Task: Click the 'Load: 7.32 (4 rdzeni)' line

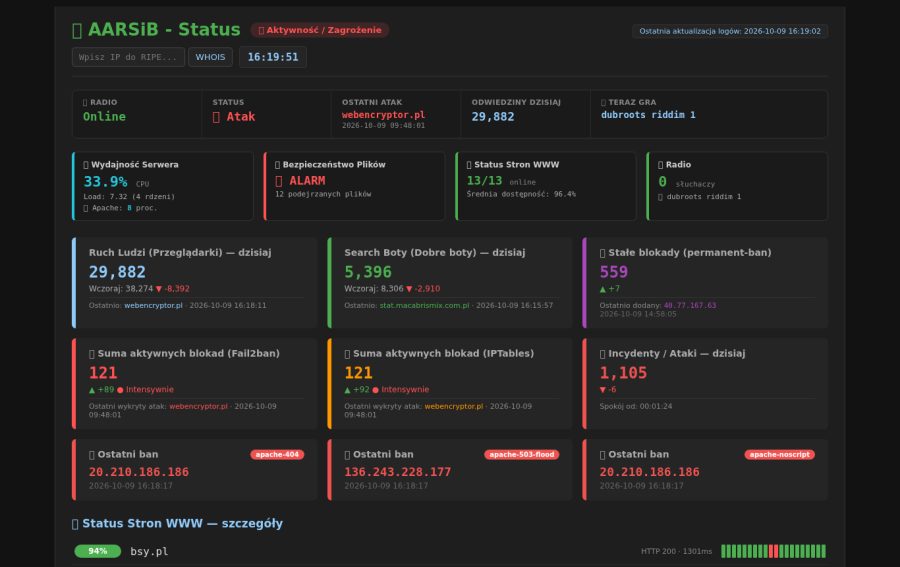Action: [129, 196]
